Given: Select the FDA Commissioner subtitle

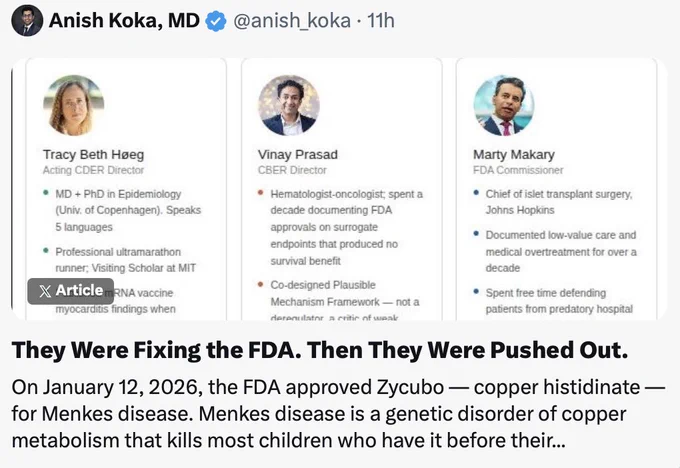Looking at the screenshot, I should pyautogui.click(x=518, y=170).
